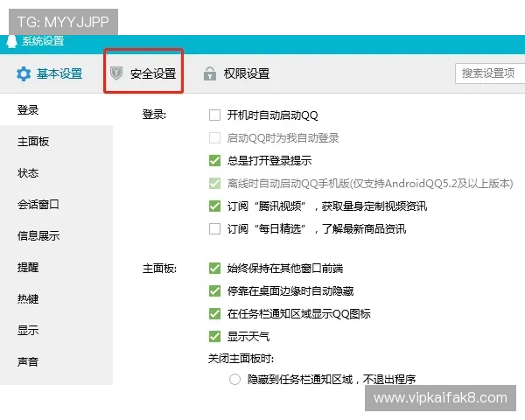
Task: Click the 登录: section heading
Action: (x=154, y=115)
